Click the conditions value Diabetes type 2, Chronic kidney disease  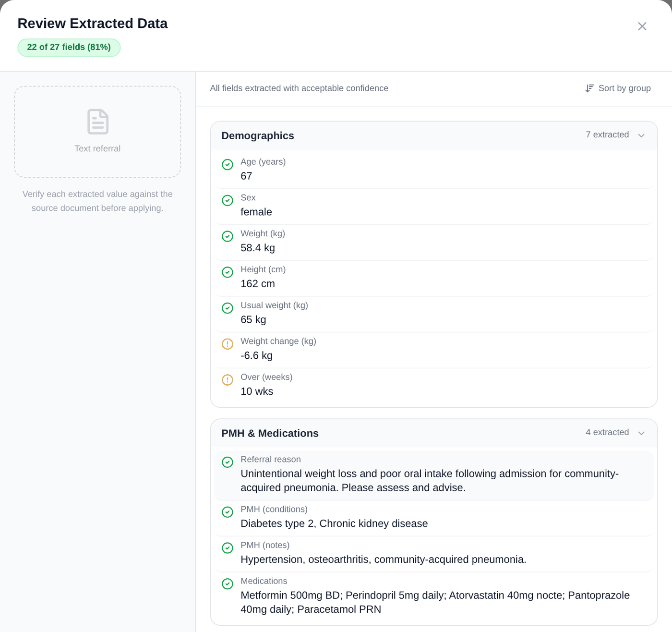334,523
